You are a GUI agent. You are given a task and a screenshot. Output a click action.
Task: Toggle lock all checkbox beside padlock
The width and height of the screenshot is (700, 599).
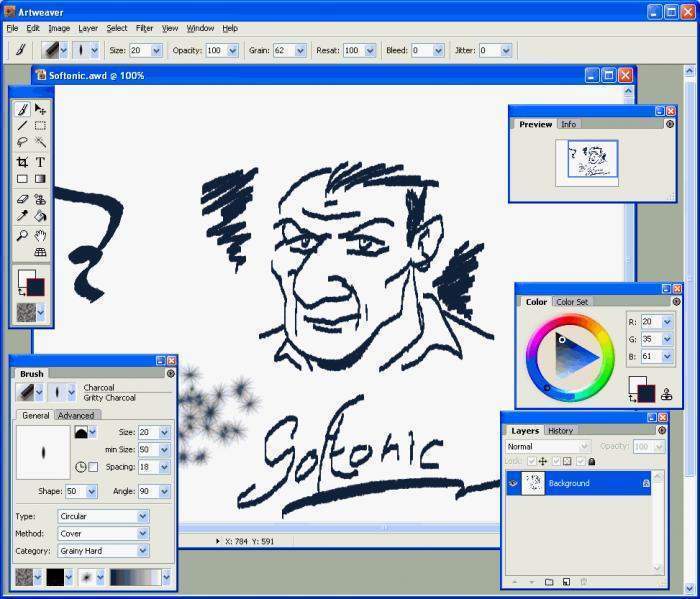click(581, 462)
